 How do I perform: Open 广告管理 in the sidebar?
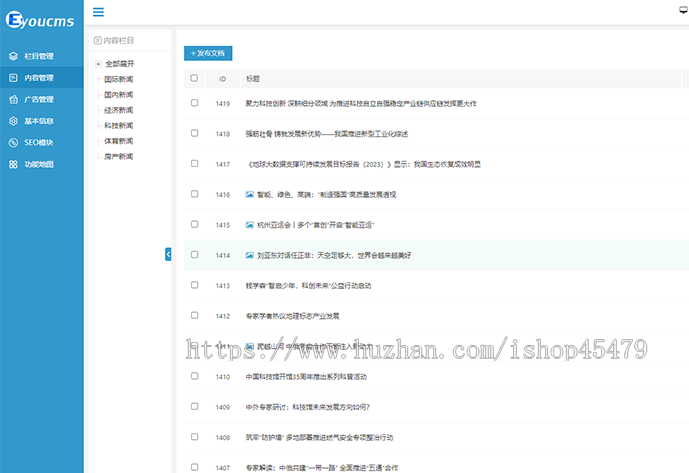tap(42, 99)
